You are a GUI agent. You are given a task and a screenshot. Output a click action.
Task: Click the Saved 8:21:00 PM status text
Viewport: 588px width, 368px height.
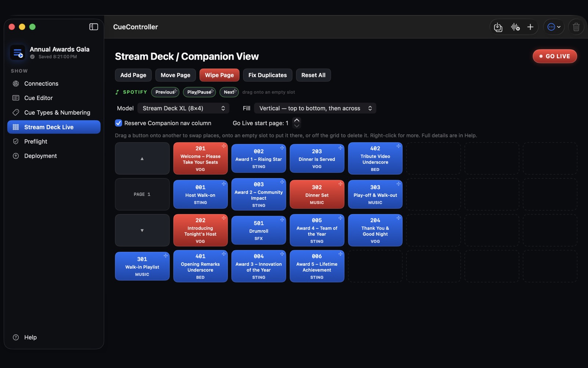58,57
